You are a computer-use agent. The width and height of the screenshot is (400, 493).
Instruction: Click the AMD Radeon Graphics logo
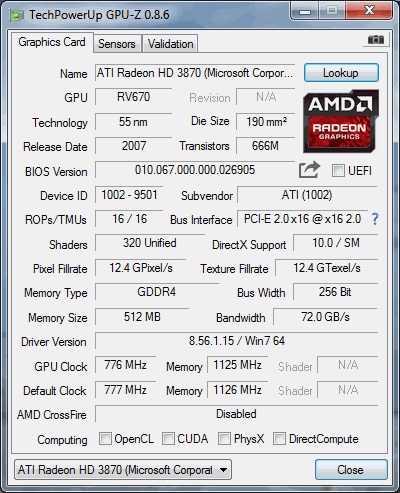pos(341,121)
